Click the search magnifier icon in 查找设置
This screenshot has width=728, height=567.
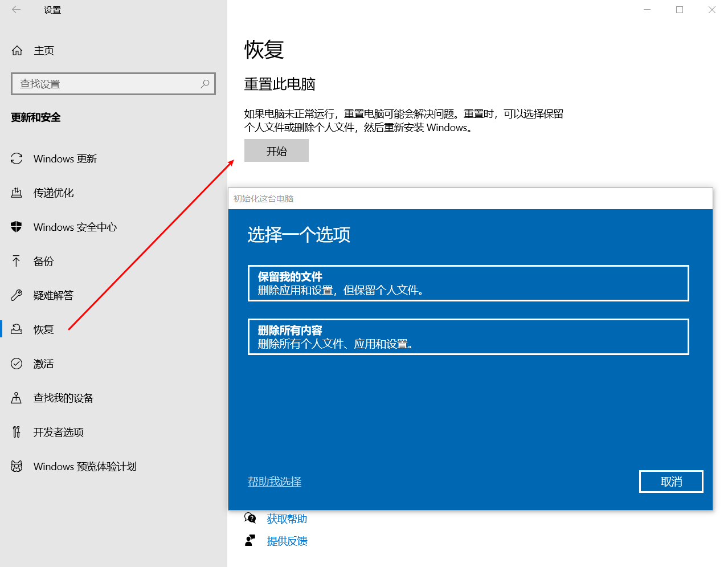point(205,84)
